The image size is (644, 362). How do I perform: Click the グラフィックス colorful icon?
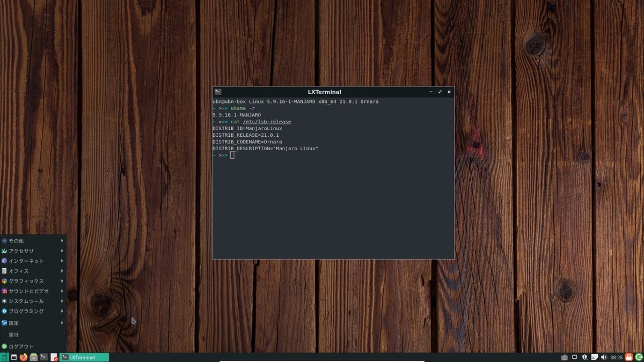click(x=4, y=281)
